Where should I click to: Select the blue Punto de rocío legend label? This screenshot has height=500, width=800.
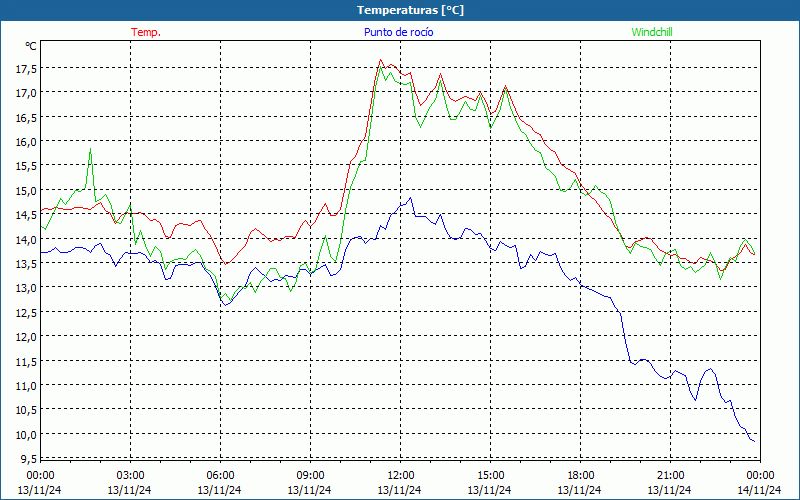[398, 32]
